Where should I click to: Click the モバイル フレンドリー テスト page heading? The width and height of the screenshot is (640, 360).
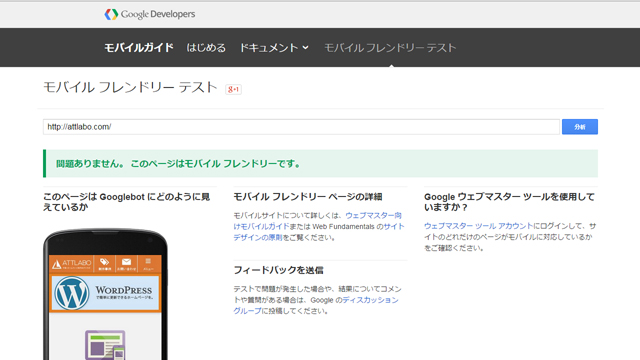[x=130, y=87]
